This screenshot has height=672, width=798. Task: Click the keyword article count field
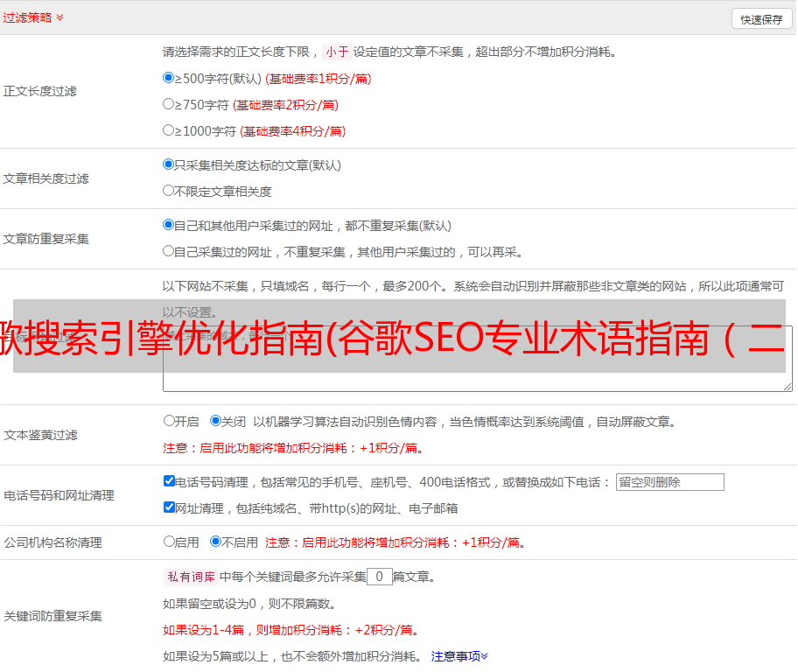tap(379, 577)
